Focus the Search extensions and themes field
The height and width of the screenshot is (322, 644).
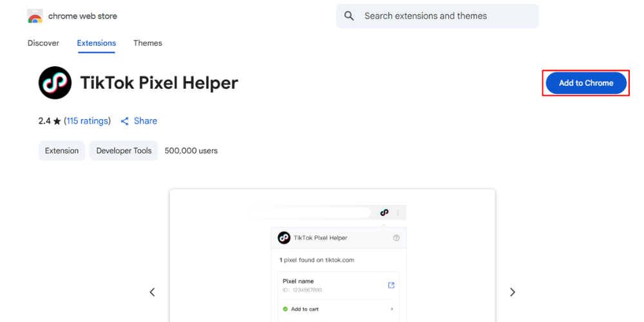click(x=437, y=16)
